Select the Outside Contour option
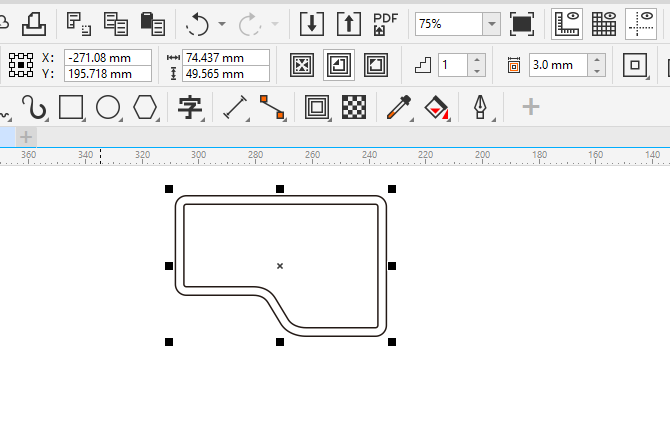This screenshot has height=428, width=670. 376,65
